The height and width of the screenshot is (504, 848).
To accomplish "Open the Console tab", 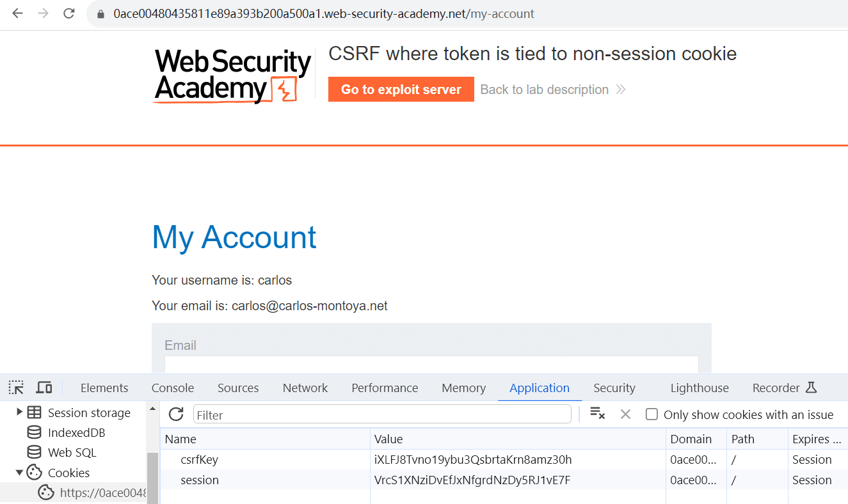I will pyautogui.click(x=173, y=388).
